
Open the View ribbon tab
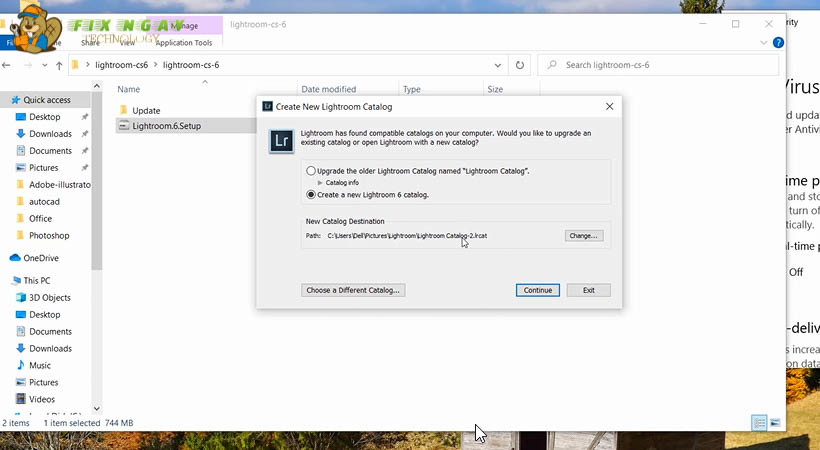[x=127, y=43]
